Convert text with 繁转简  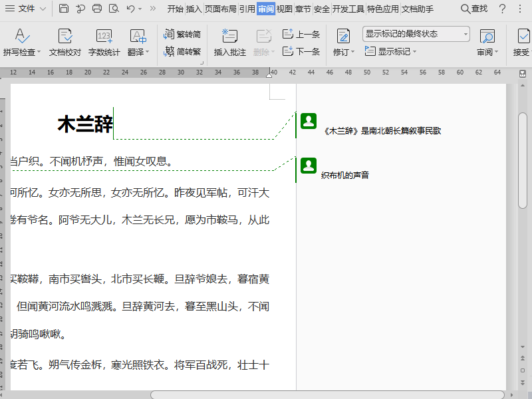[x=182, y=34]
